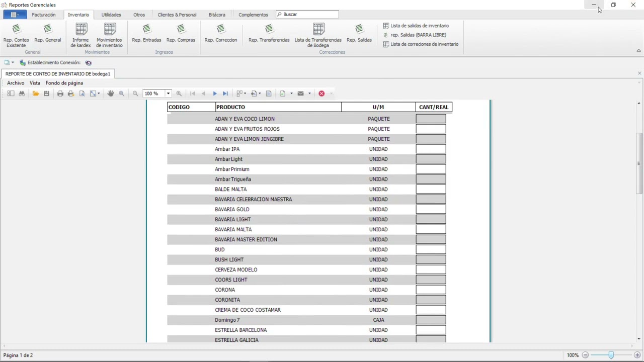Click the application menu button left of Facturación

pyautogui.click(x=14, y=15)
